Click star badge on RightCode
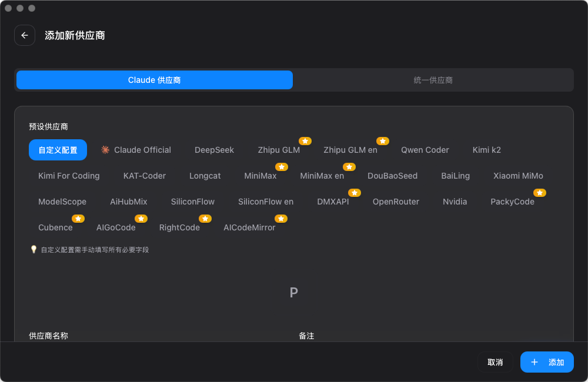The width and height of the screenshot is (588, 382). (x=205, y=219)
